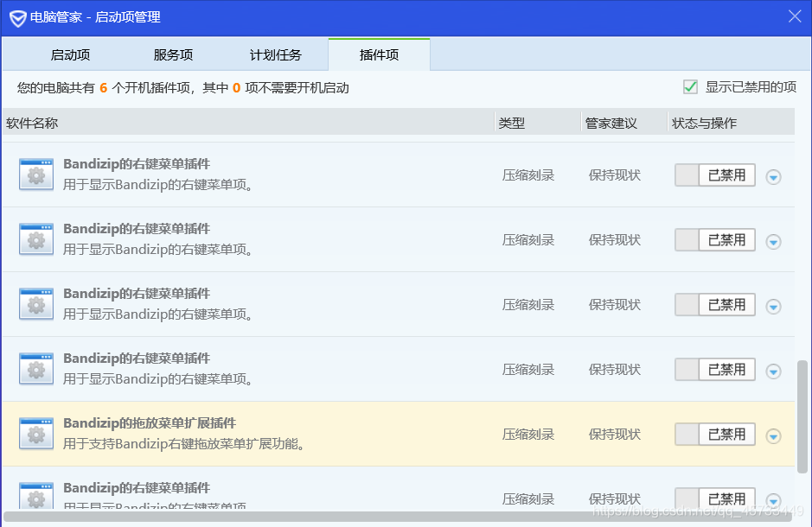Click the 电脑管家 shield logo in title bar
812x527 pixels.
[17, 18]
